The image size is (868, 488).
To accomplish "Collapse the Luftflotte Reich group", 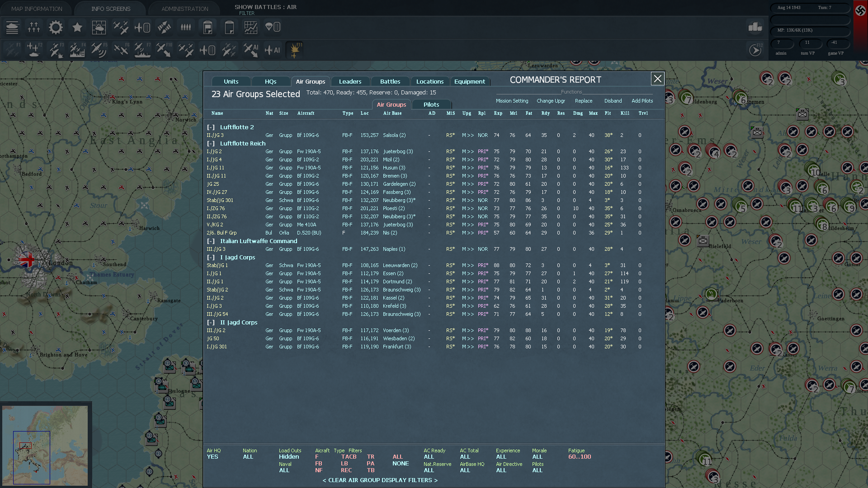I will click(211, 144).
